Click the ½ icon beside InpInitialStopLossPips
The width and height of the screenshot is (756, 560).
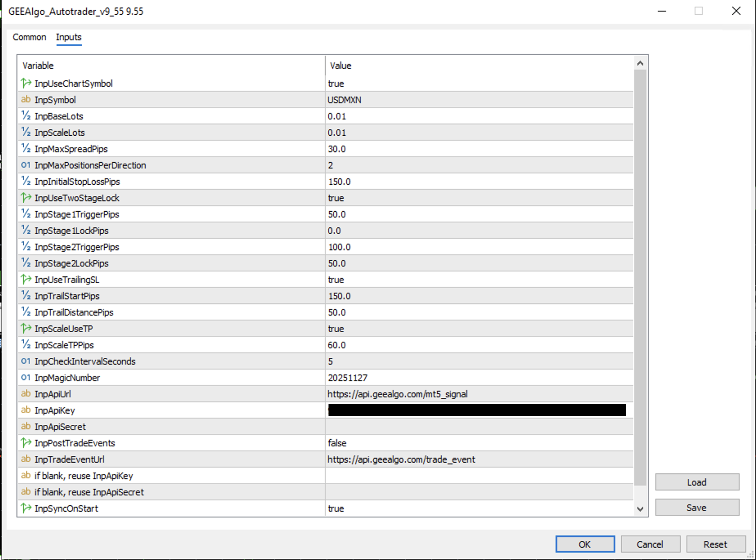click(26, 181)
